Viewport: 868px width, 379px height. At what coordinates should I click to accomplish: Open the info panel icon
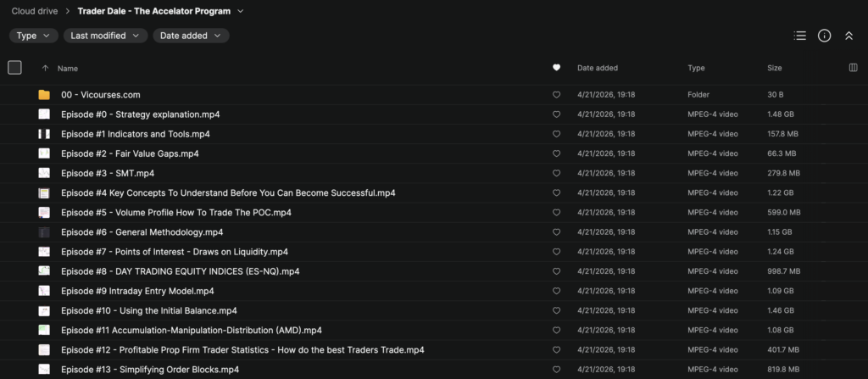pyautogui.click(x=824, y=36)
